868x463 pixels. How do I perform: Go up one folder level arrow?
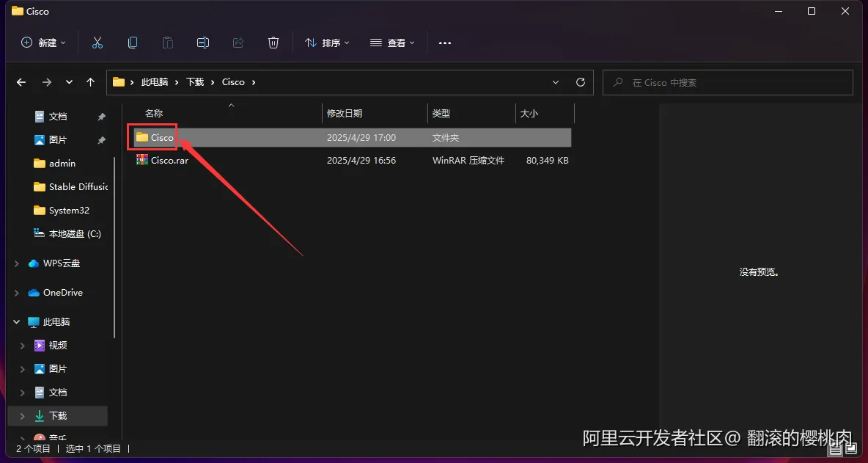pos(91,82)
